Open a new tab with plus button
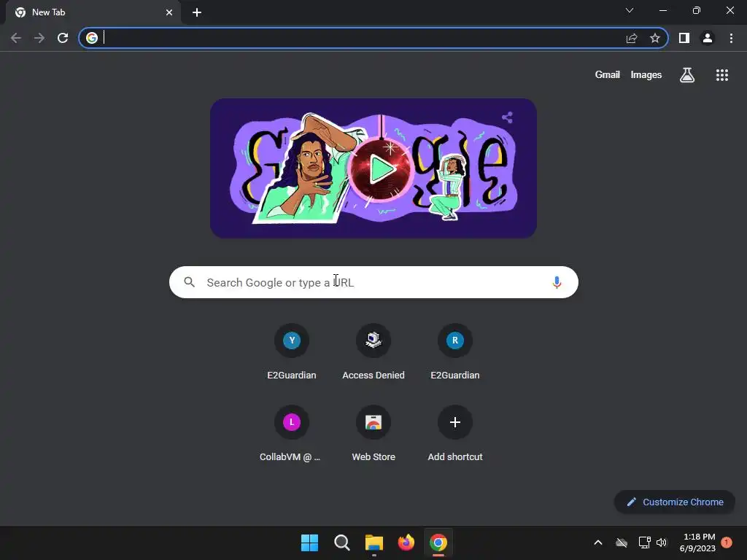747x560 pixels. pyautogui.click(x=197, y=12)
